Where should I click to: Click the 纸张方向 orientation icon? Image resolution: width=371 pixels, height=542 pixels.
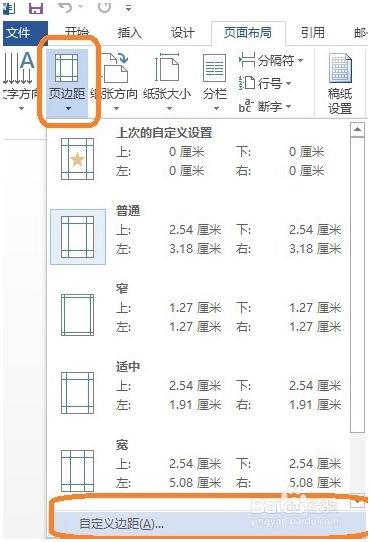tap(116, 67)
